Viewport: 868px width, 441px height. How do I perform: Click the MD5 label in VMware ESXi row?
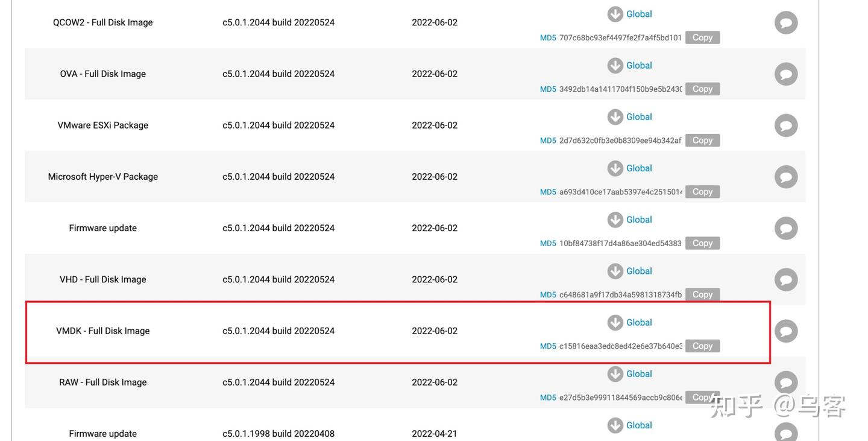tap(548, 141)
